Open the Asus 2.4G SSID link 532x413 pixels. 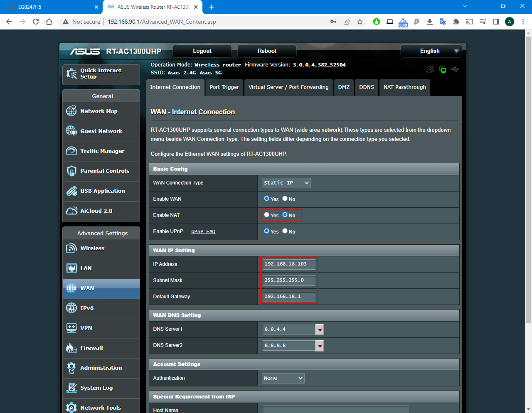tap(182, 73)
